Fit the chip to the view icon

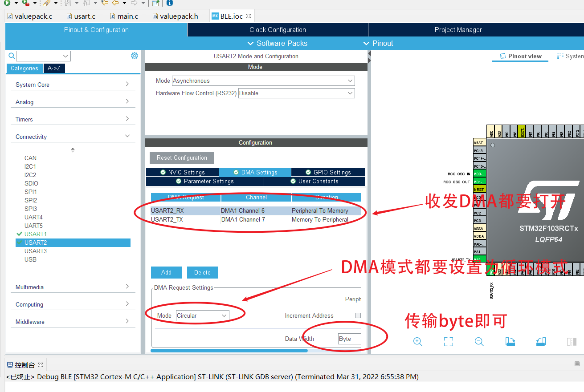(449, 342)
